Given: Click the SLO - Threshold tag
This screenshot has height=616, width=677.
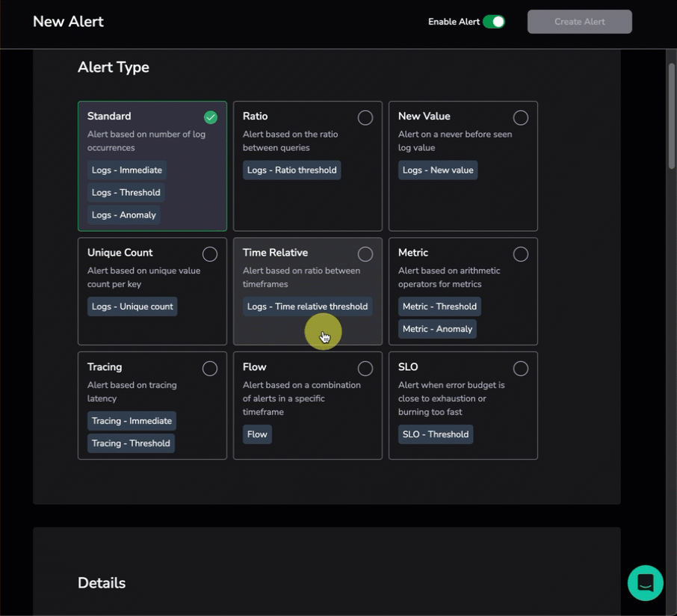Looking at the screenshot, I should [436, 434].
